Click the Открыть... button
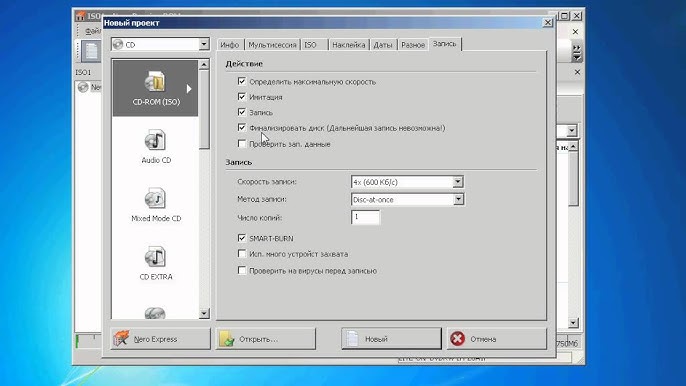 (266, 339)
